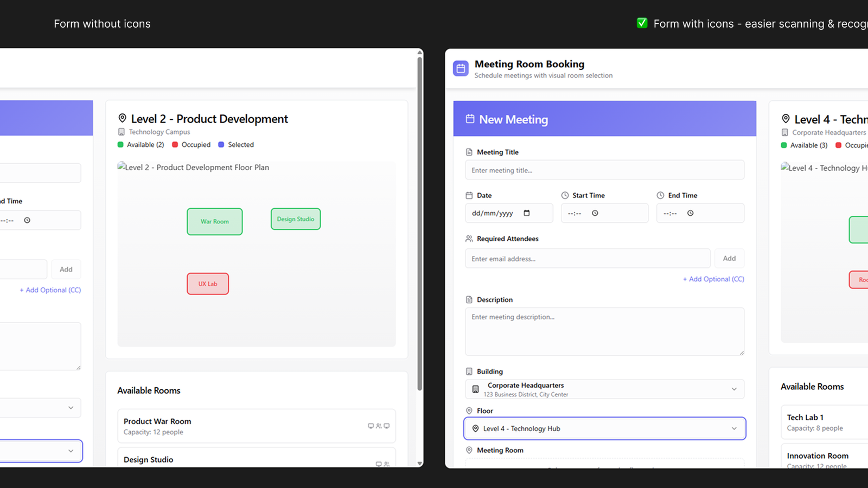Viewport: 868px width, 488px height.
Task: Click the dd/mm/yyyy date field
Action: click(509, 213)
